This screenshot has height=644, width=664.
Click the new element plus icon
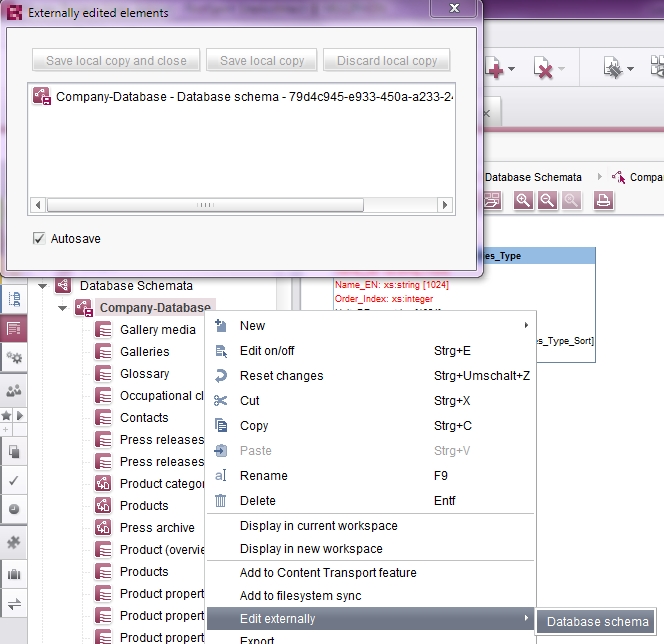pyautogui.click(x=494, y=69)
